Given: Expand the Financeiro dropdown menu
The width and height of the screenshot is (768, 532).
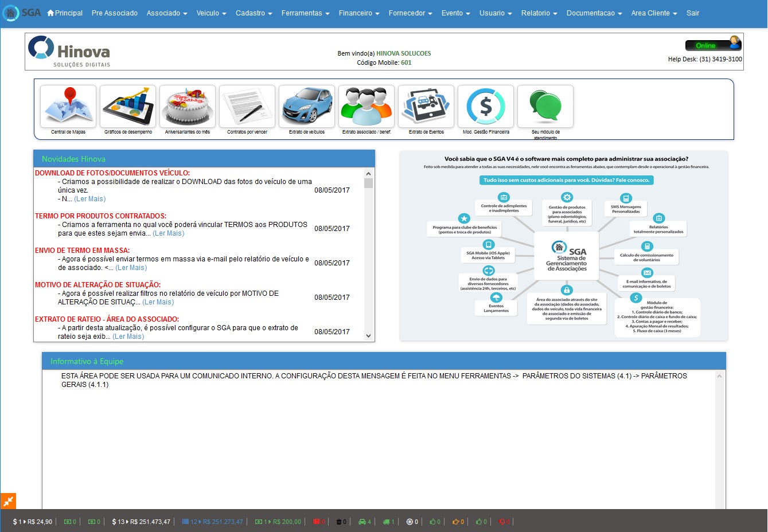Looking at the screenshot, I should (359, 13).
